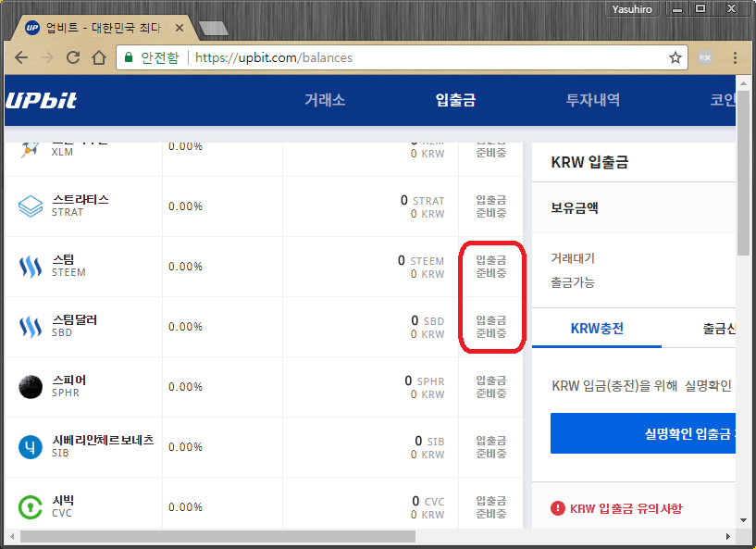Image resolution: width=756 pixels, height=549 pixels.
Task: Bookmark this page with star icon
Action: [675, 58]
